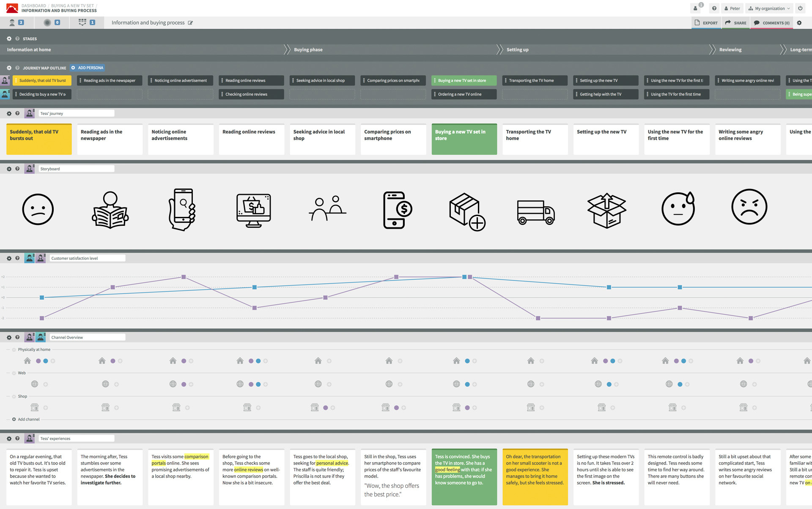Click the help icon next to the Storyboard lane
812x509 pixels.
click(17, 168)
